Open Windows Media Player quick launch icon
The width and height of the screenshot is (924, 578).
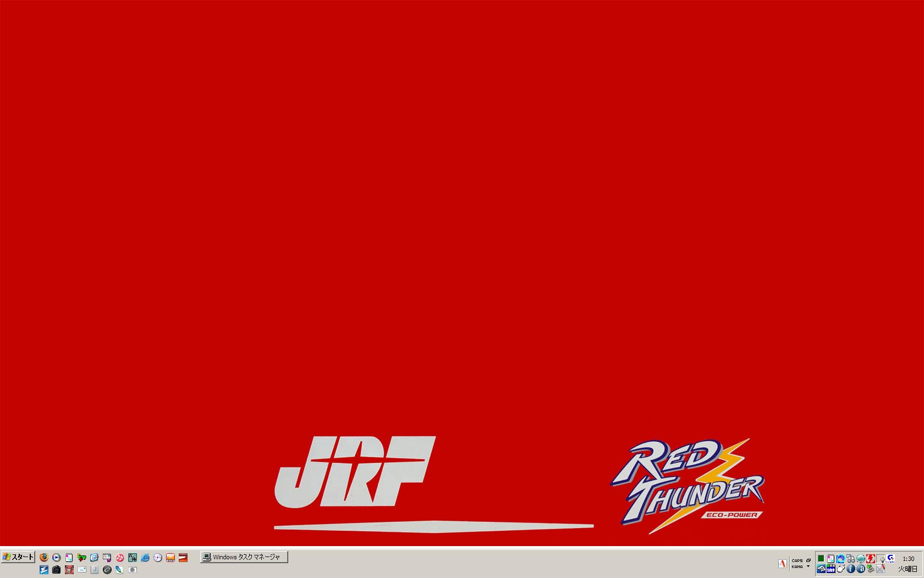click(x=57, y=558)
